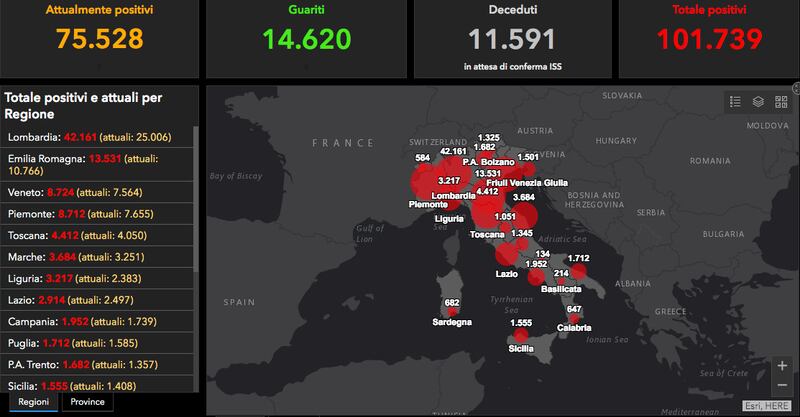
Task: Click the 'in attesa di conferma ISS' note
Action: point(513,66)
